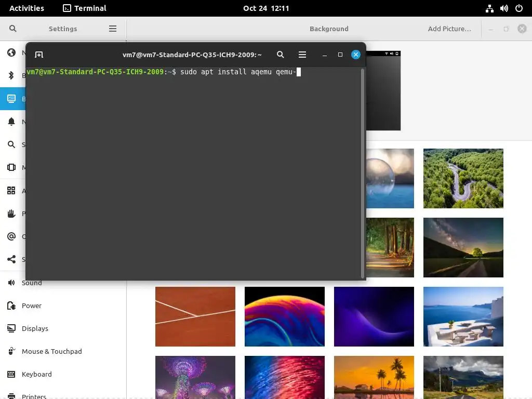
Task: Select the Network globe icon in sidebar
Action: pos(11,52)
